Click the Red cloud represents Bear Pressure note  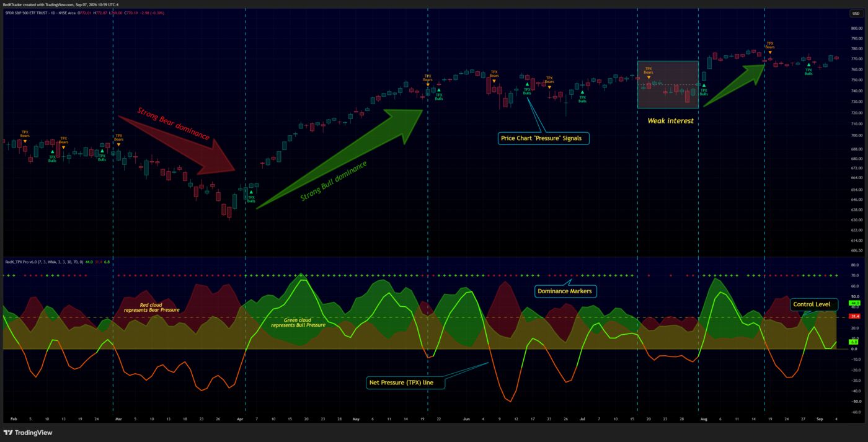(151, 307)
